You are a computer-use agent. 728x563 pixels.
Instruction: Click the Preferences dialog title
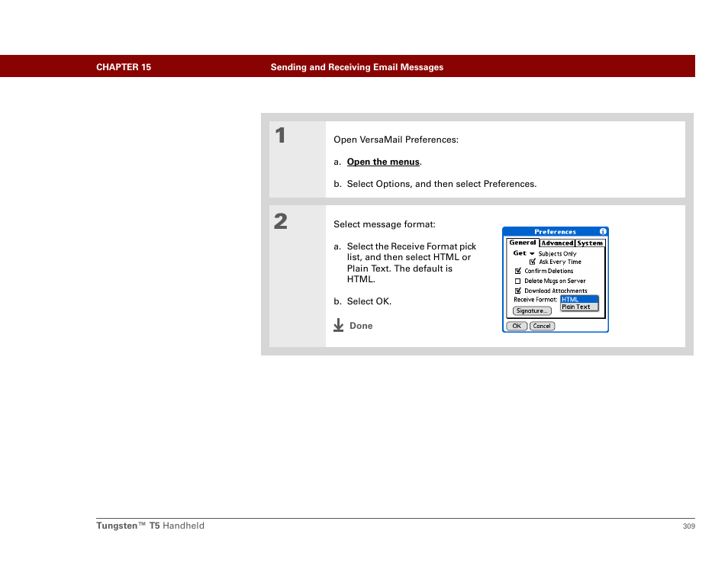pos(555,232)
